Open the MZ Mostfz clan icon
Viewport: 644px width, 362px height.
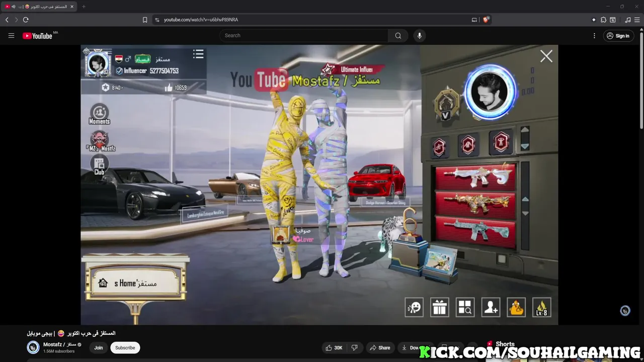click(100, 141)
